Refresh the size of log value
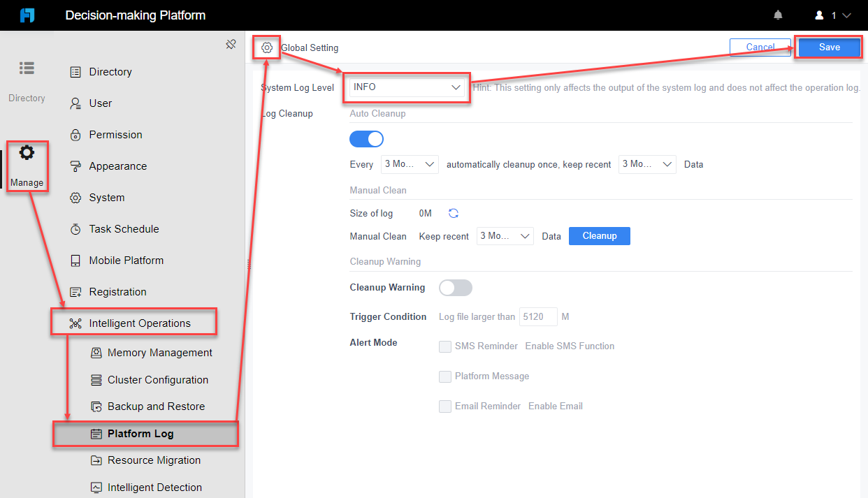 453,213
